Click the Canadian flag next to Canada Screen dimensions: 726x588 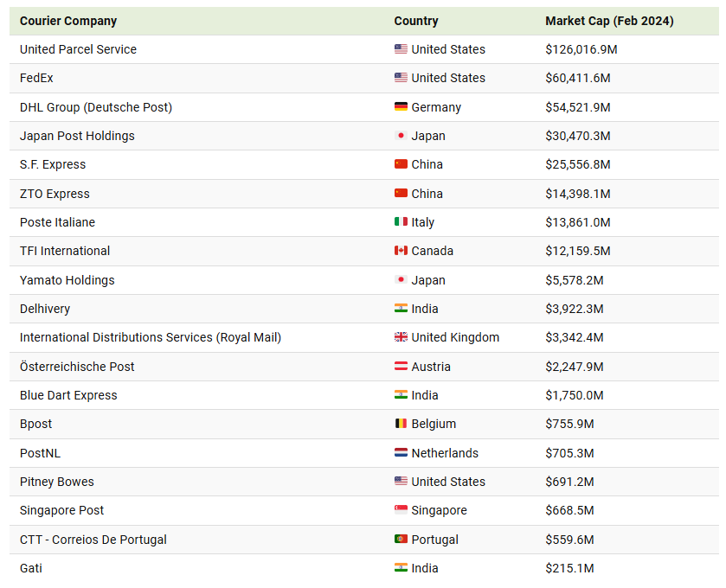click(x=401, y=251)
